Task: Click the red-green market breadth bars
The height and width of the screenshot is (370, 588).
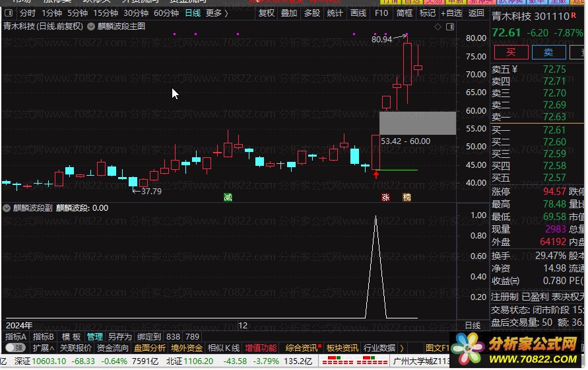Action: [x=355, y=361]
